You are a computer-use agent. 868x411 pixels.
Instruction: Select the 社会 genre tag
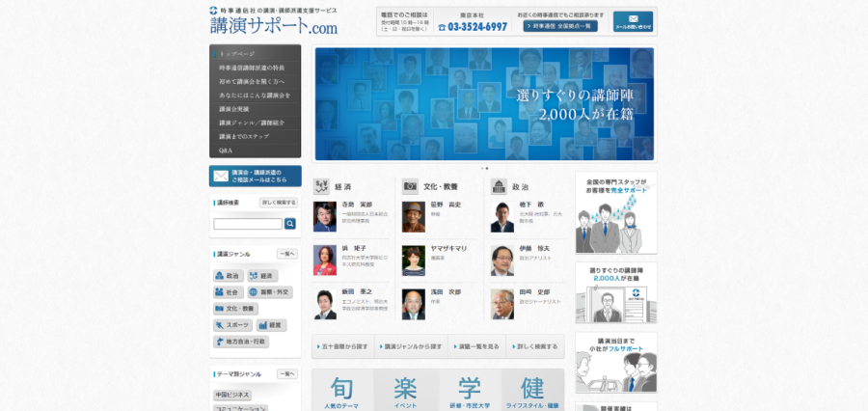[x=229, y=292]
